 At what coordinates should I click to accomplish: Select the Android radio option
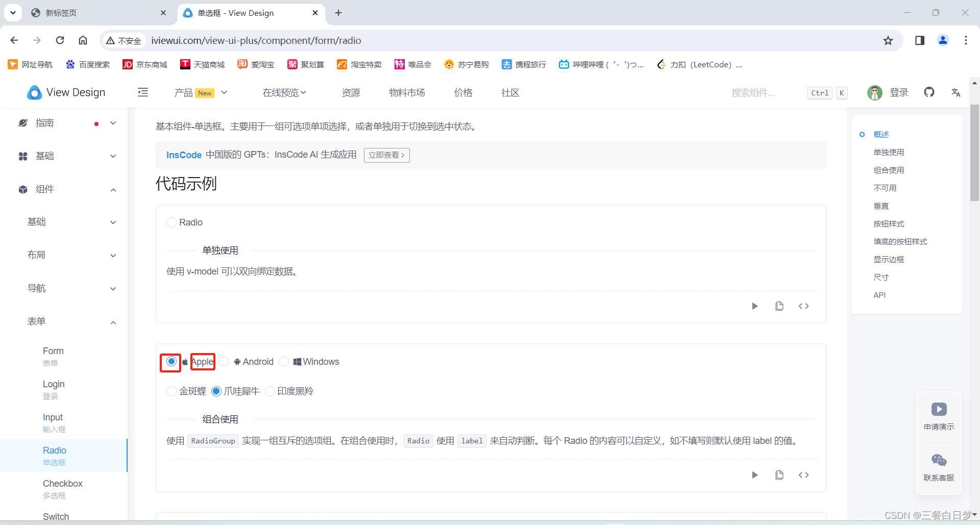pos(225,361)
